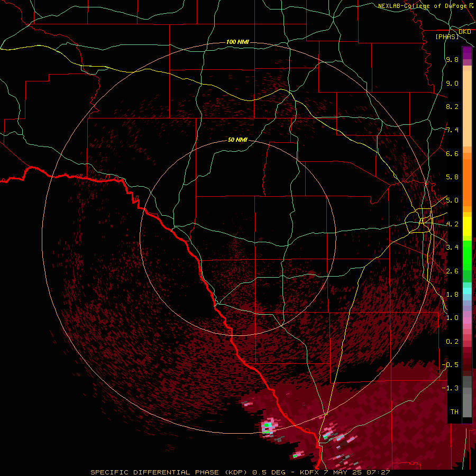Click the DKD label above the color scale
Screen dimensions: 476x476
click(x=465, y=31)
